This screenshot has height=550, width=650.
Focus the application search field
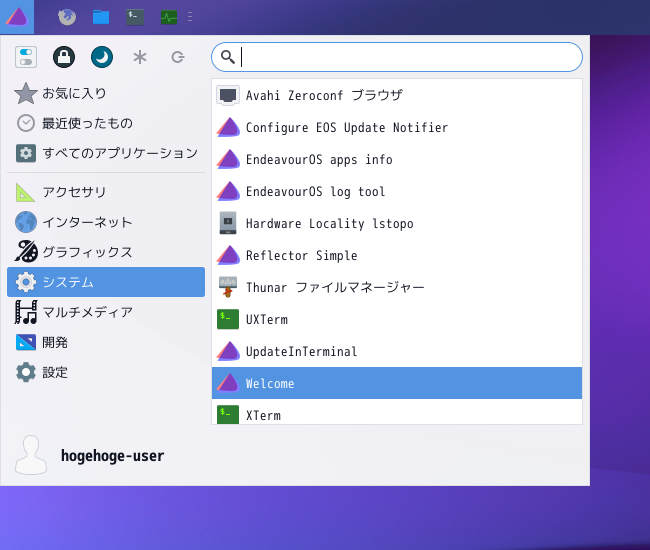[x=397, y=57]
